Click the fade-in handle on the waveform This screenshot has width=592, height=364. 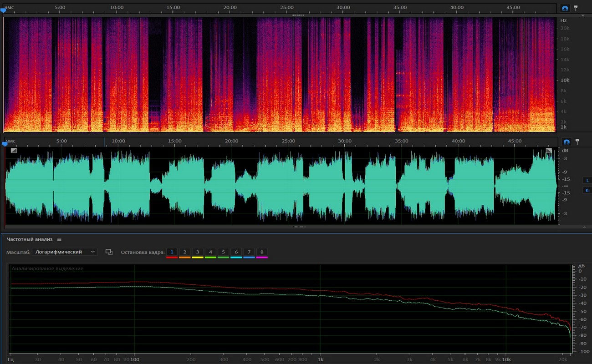click(14, 150)
